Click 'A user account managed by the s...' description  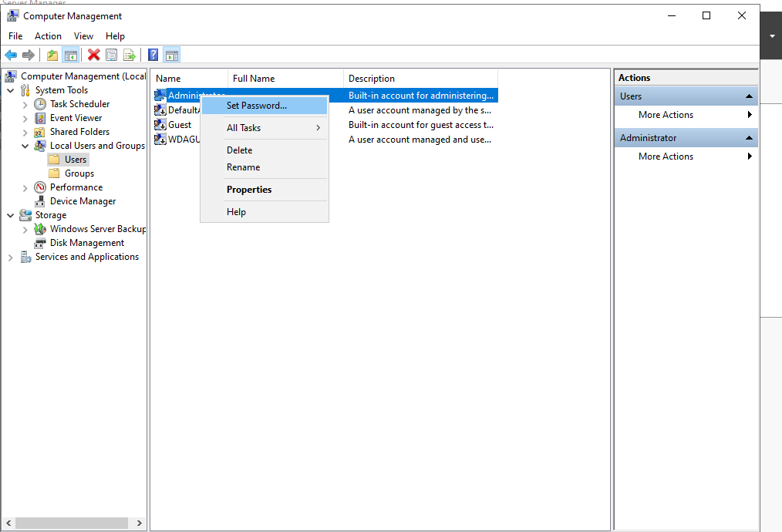click(x=420, y=109)
